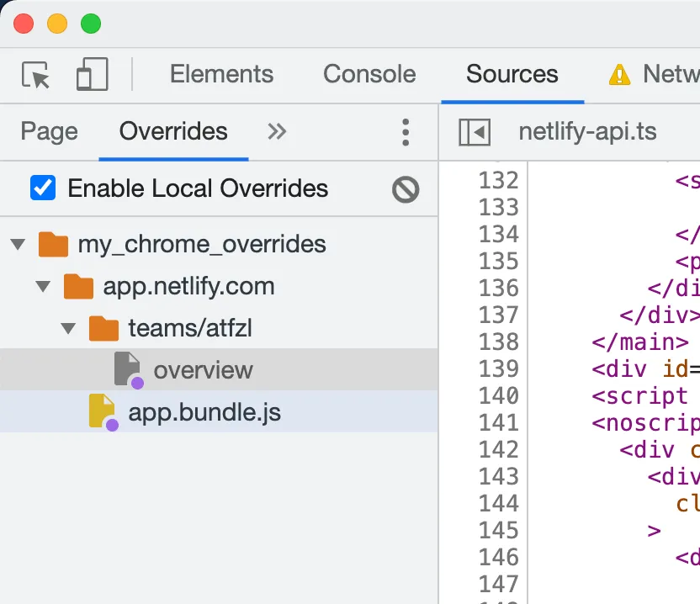Set breakpoint on line 140
Viewport: 700px width, 604px height.
click(499, 395)
